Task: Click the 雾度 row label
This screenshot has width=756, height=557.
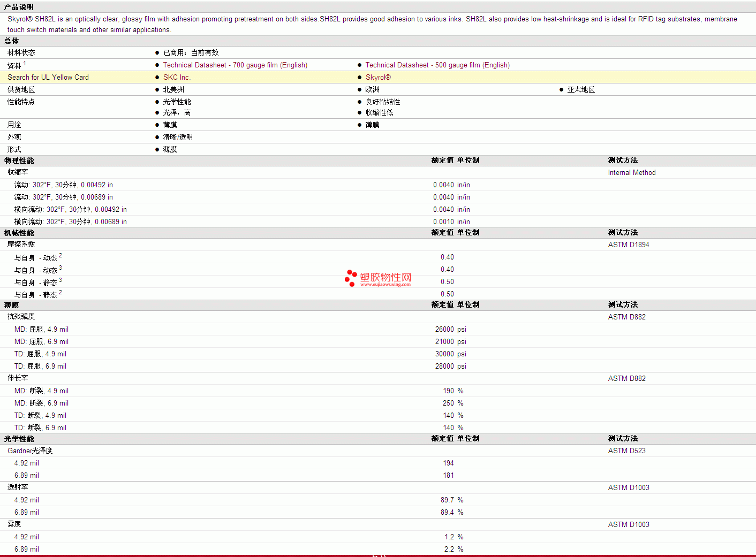Action: (x=14, y=524)
